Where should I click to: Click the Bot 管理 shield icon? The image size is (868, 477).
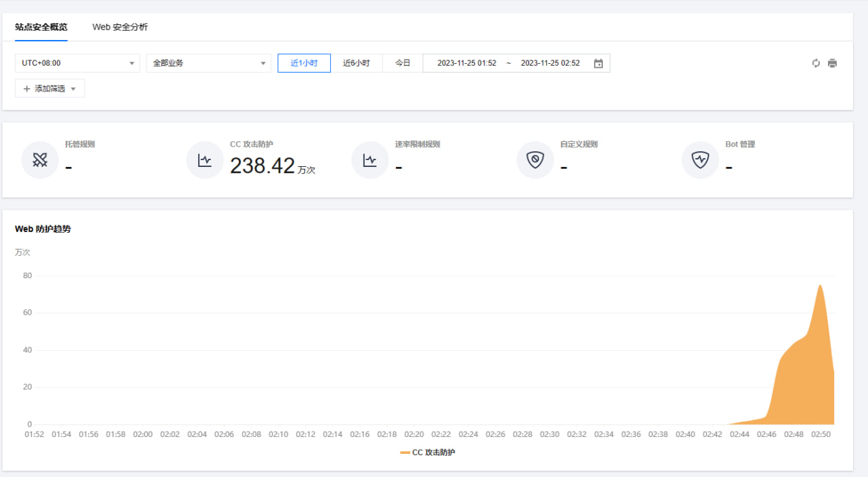700,160
